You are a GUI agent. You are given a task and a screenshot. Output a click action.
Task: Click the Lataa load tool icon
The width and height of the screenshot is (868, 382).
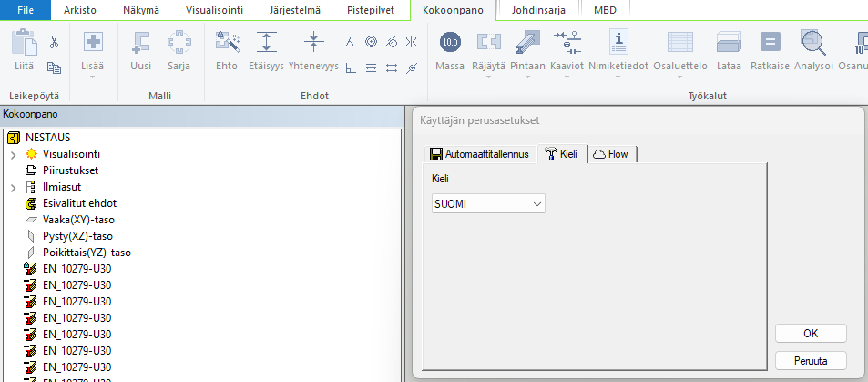(x=729, y=43)
